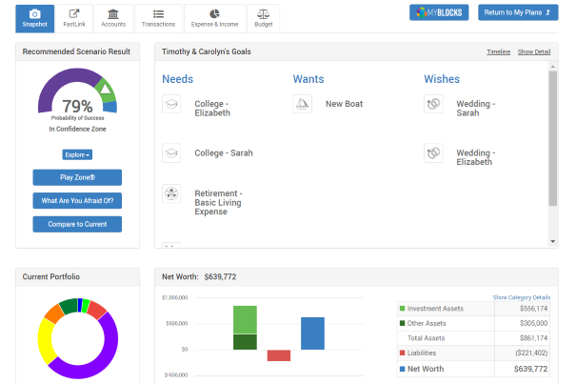Click the Wants heading
The height and width of the screenshot is (384, 577).
click(308, 79)
